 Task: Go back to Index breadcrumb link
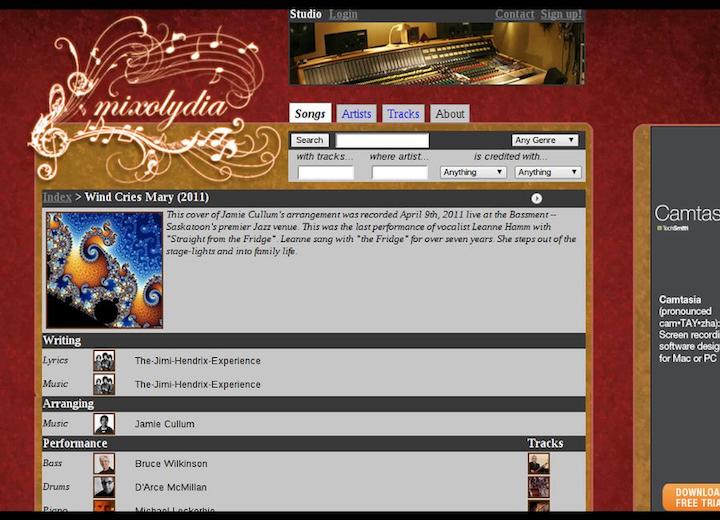click(x=57, y=197)
